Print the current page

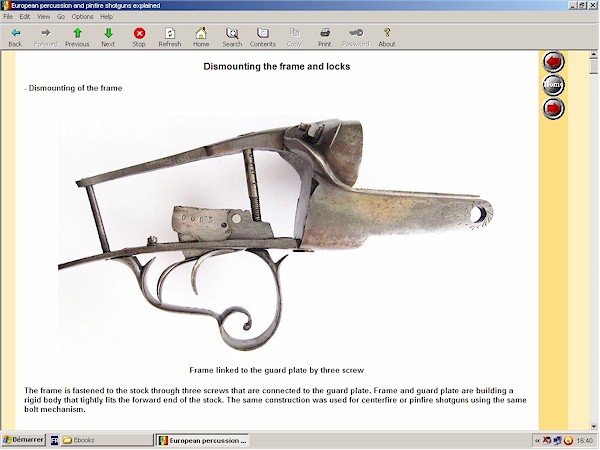[x=325, y=37]
